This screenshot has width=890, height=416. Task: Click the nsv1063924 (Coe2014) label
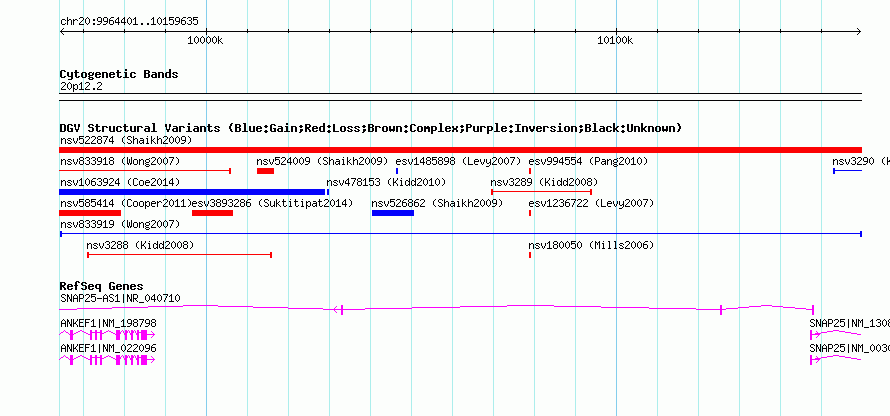pyautogui.click(x=120, y=183)
